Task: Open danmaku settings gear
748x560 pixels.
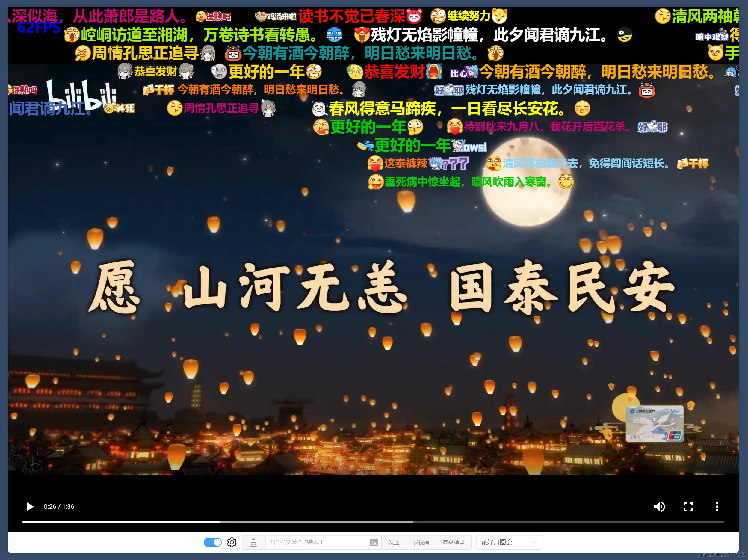Action: click(x=232, y=542)
